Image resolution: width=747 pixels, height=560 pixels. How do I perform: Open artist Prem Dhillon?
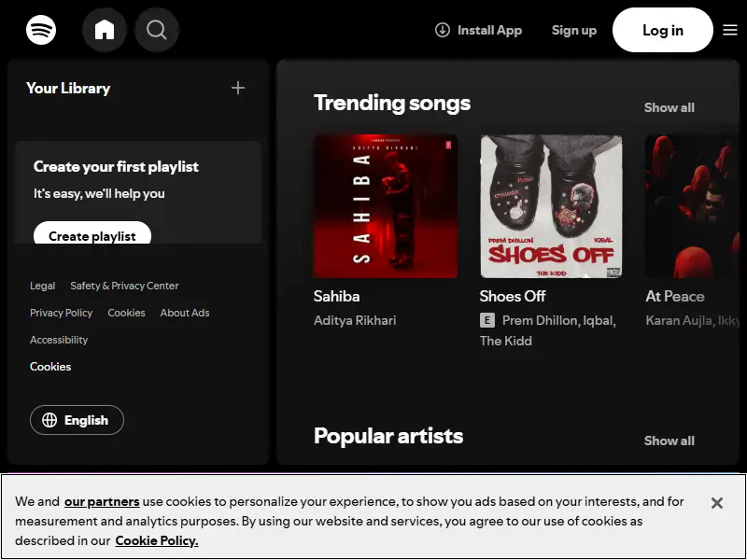click(x=541, y=320)
